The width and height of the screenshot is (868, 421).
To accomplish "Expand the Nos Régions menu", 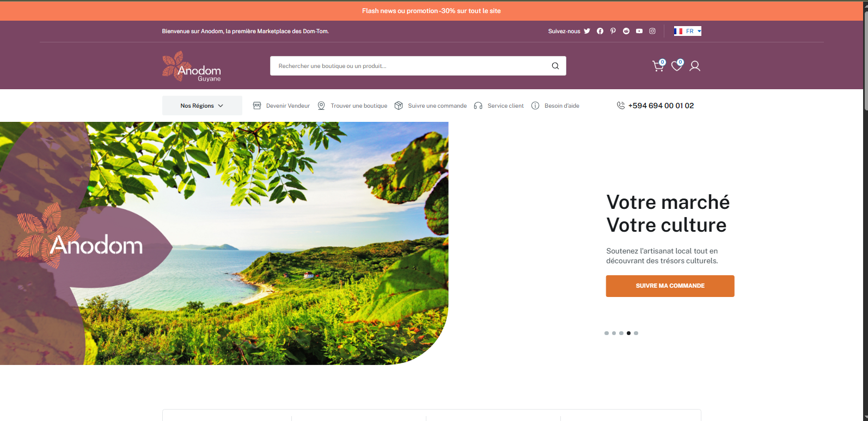I will point(202,106).
